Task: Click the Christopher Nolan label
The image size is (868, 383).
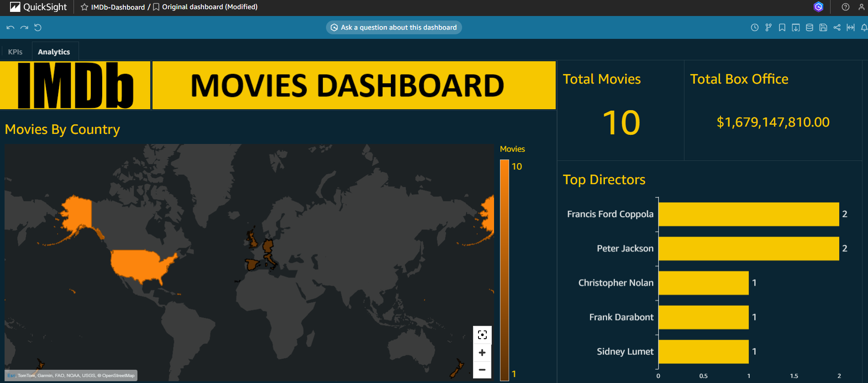Action: [x=616, y=282]
